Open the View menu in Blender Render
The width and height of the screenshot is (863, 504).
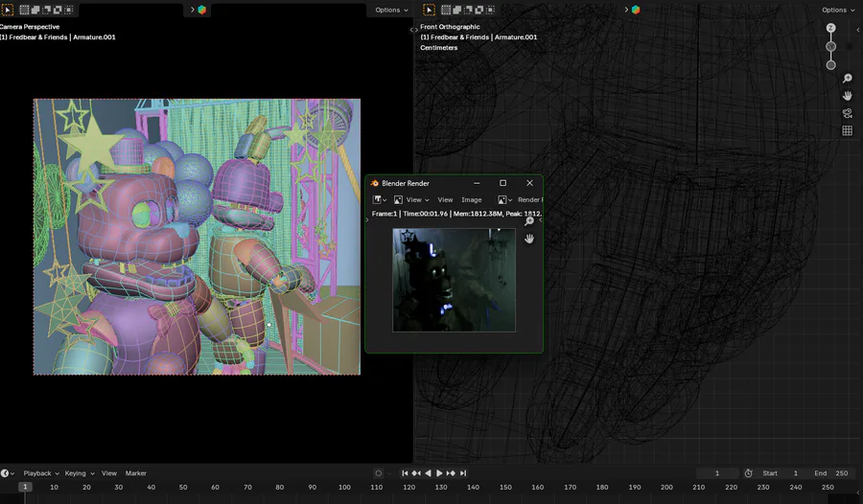445,199
